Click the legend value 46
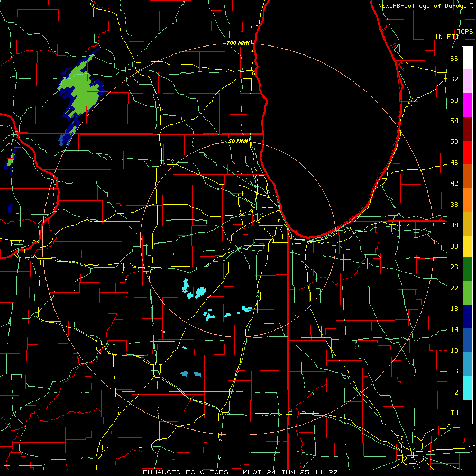 pos(454,163)
